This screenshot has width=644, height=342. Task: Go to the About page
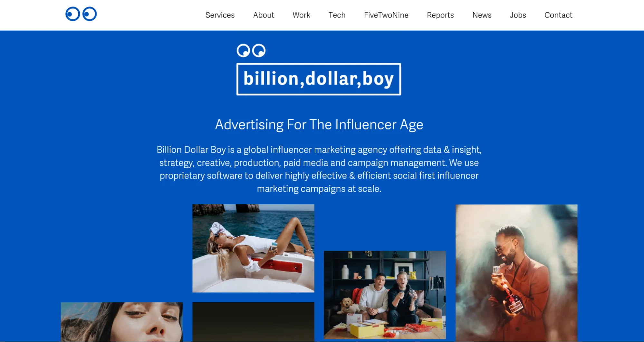[x=264, y=15]
